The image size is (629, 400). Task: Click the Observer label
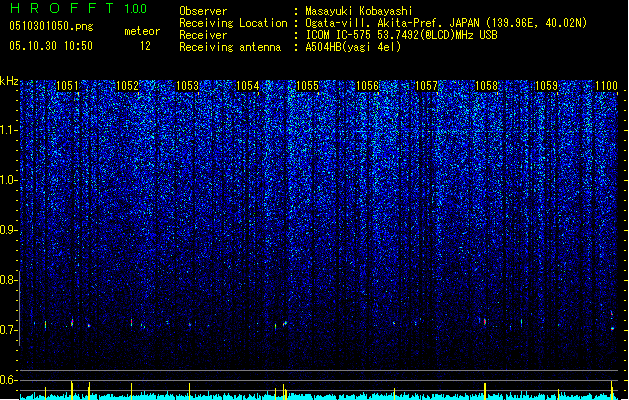pyautogui.click(x=203, y=11)
